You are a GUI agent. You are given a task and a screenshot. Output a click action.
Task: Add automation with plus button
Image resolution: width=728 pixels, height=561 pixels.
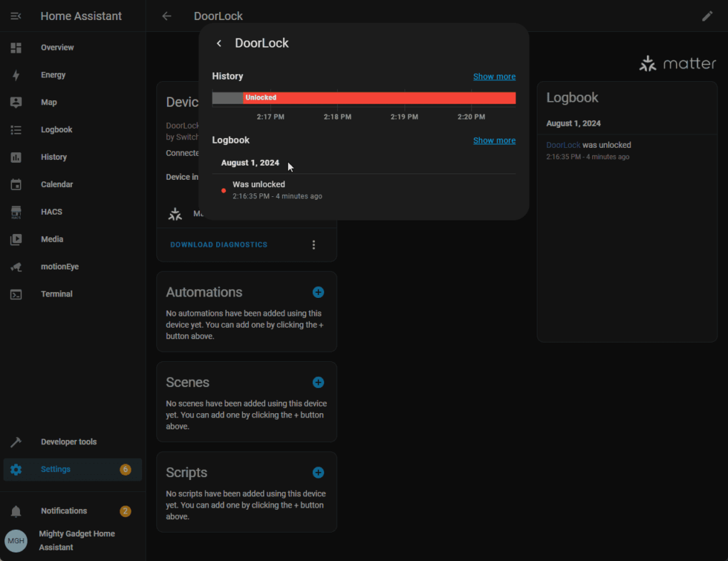[318, 292]
